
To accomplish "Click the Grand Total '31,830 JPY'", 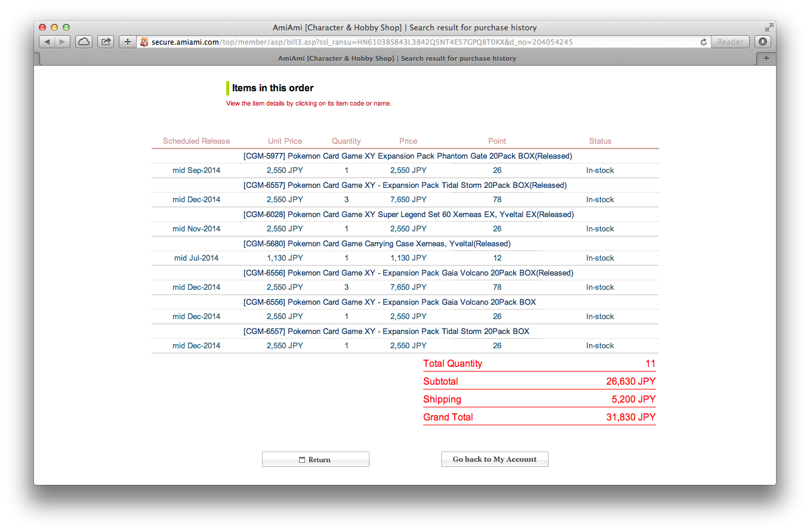I will (631, 417).
